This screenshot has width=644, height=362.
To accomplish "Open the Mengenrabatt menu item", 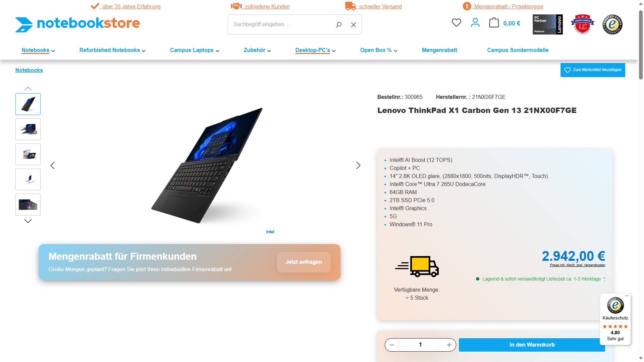I will tap(439, 50).
